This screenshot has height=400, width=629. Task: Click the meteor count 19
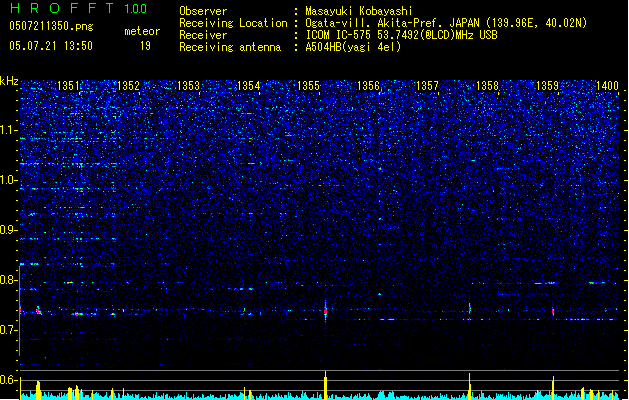(145, 46)
